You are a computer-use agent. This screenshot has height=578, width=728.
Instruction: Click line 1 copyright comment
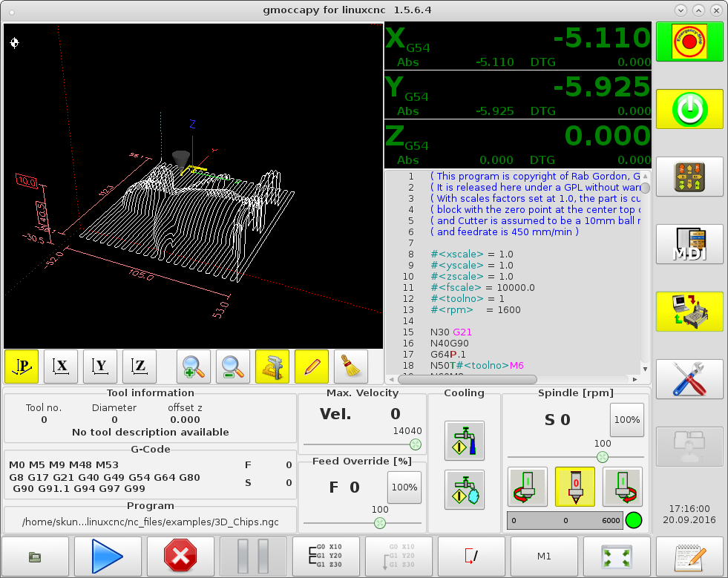point(535,176)
